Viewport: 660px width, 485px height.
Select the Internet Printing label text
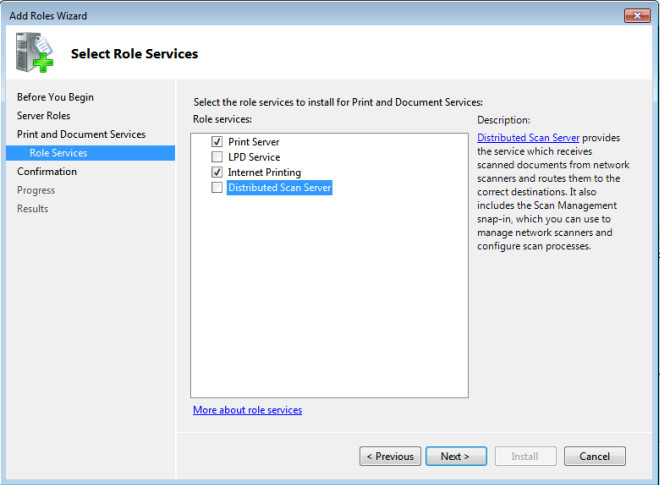click(264, 172)
